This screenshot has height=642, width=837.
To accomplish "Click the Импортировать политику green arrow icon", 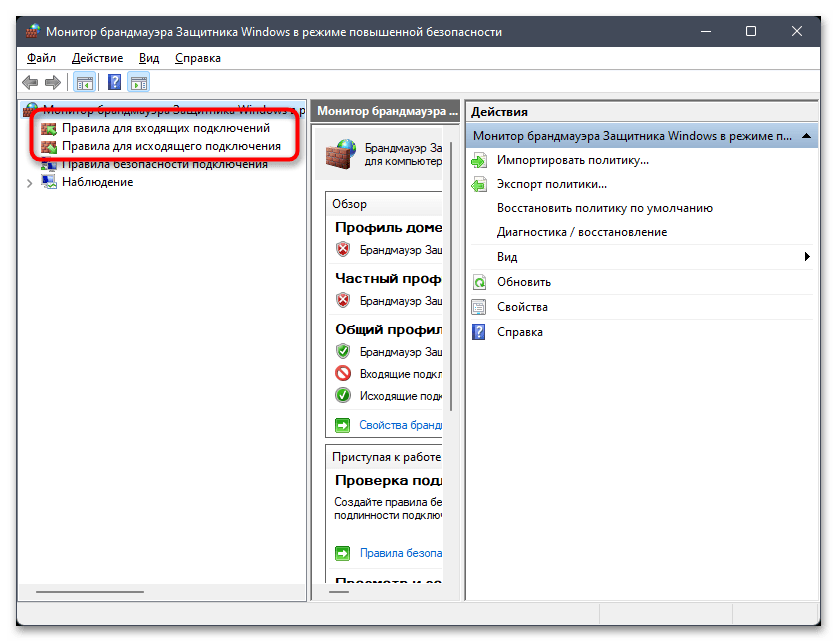I will 479,160.
